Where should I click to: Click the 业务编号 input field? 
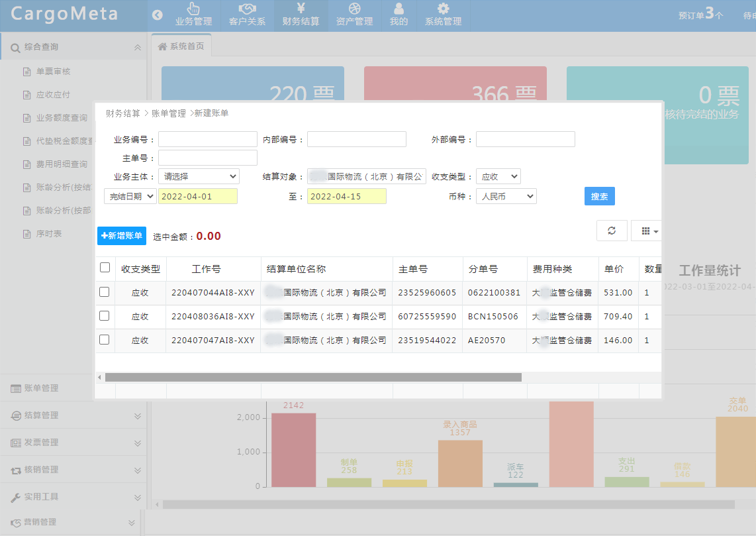207,139
